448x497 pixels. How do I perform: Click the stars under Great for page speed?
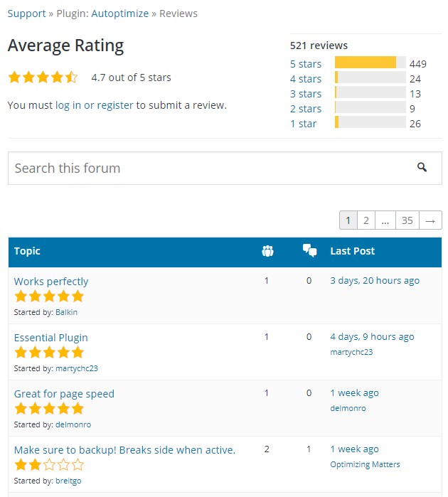pos(49,409)
